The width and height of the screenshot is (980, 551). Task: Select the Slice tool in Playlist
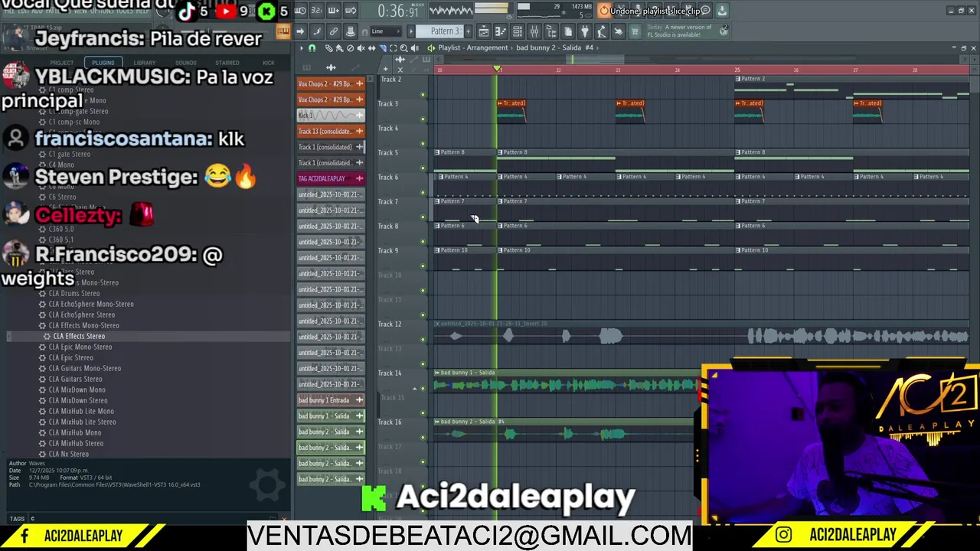point(384,47)
